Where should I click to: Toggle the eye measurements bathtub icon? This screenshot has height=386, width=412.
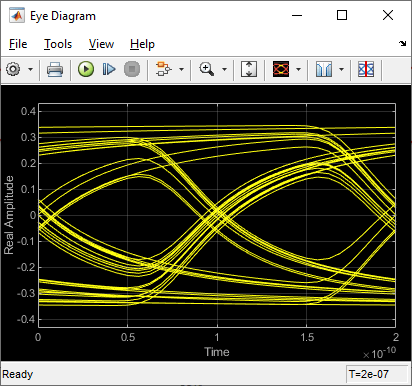(x=324, y=69)
